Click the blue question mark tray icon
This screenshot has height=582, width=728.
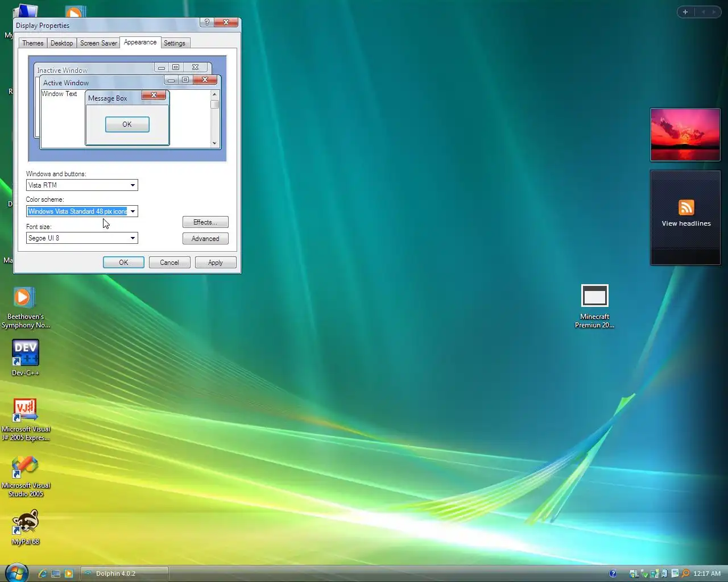click(613, 573)
